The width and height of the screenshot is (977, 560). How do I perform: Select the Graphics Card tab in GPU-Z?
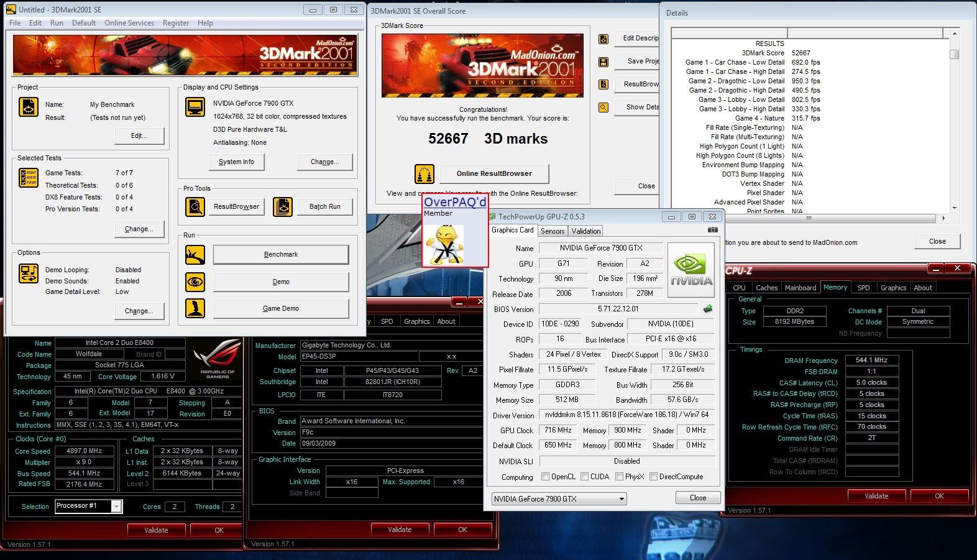(x=513, y=230)
